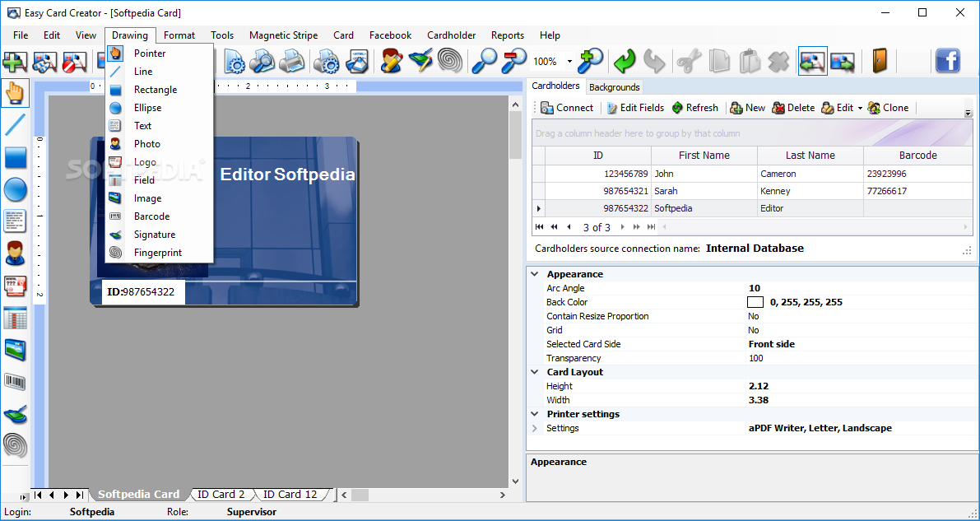Collapse the Printer settings property group
The width and height of the screenshot is (980, 521).
[x=534, y=414]
